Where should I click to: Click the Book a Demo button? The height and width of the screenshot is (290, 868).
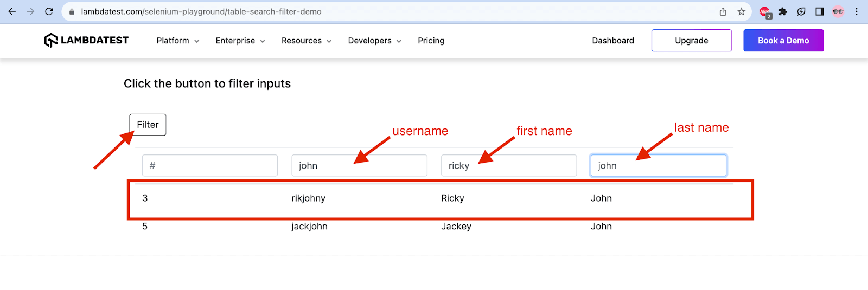[783, 41]
